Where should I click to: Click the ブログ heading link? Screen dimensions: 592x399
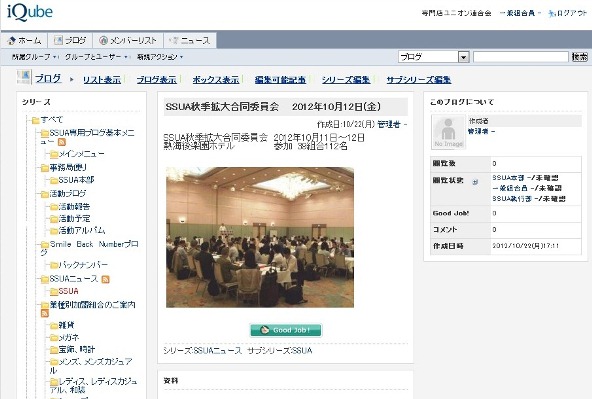pos(48,79)
